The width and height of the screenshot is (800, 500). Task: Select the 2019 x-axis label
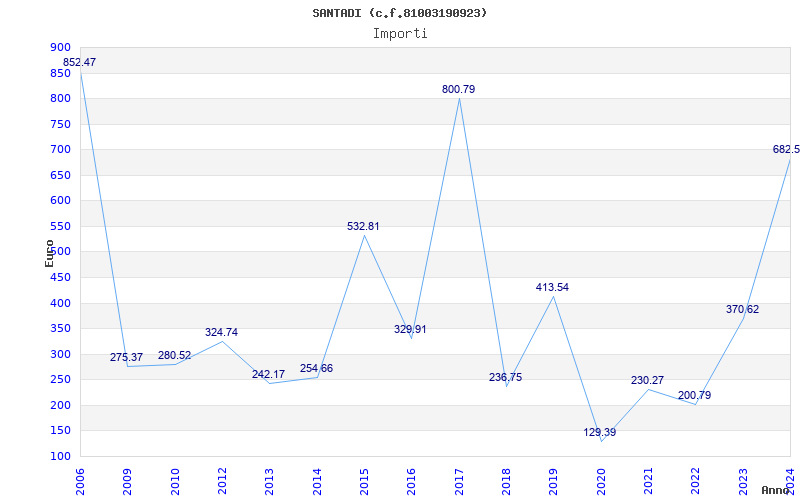click(554, 482)
